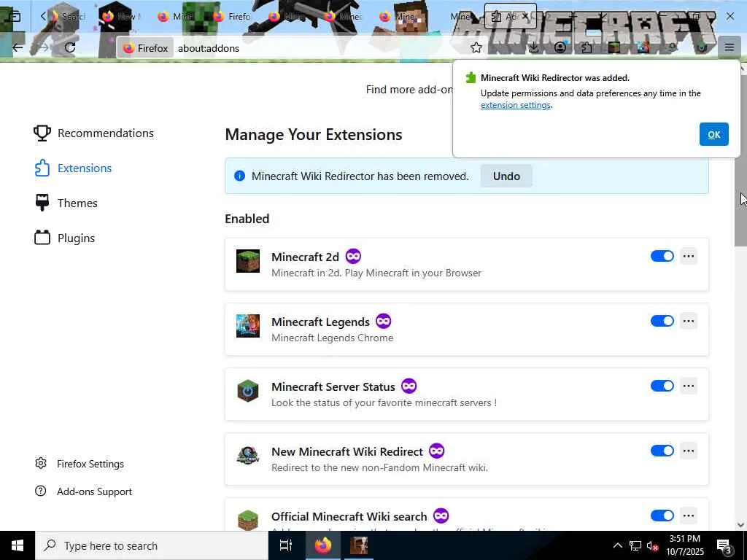The height and width of the screenshot is (560, 747).
Task: Open the Minecraft app on the taskbar
Action: (x=359, y=545)
